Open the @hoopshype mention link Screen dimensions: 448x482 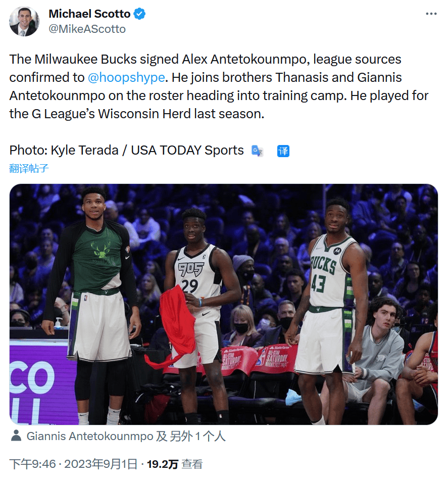pyautogui.click(x=126, y=77)
